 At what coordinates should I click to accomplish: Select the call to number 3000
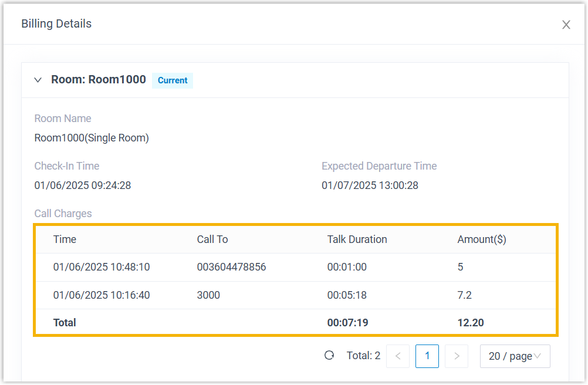coord(208,295)
